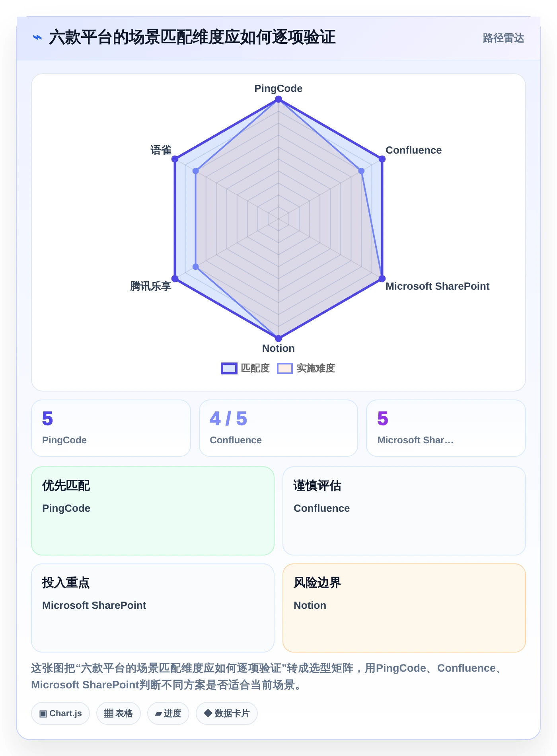The width and height of the screenshot is (557, 756).
Task: Click the diamond icon in the 数据卡片 chip
Action: point(208,713)
